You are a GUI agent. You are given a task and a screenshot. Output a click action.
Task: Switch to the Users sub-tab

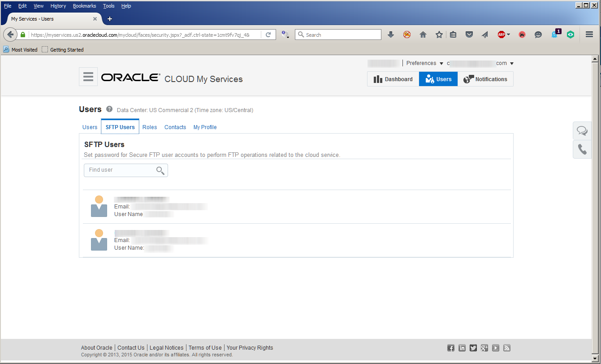coord(90,127)
